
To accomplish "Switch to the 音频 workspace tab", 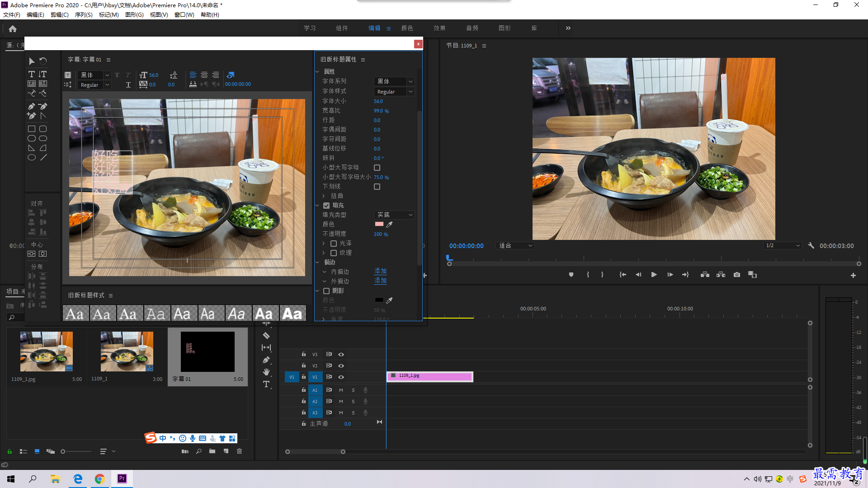I will point(472,28).
